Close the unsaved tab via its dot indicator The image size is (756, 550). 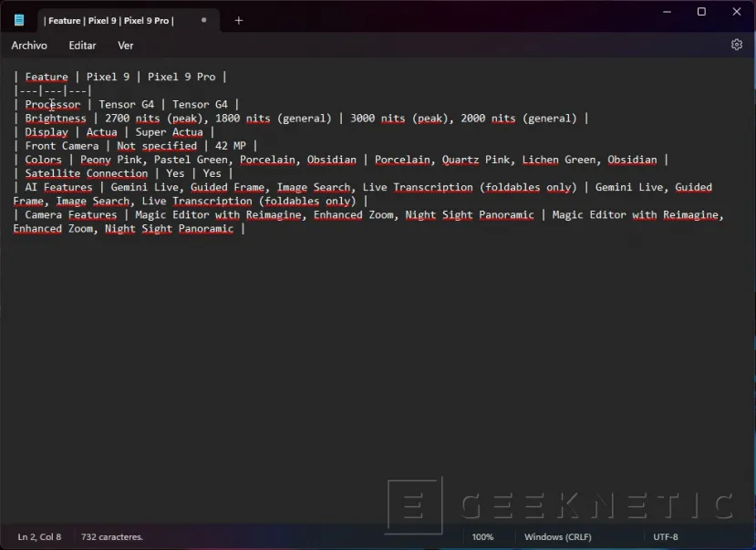[203, 20]
